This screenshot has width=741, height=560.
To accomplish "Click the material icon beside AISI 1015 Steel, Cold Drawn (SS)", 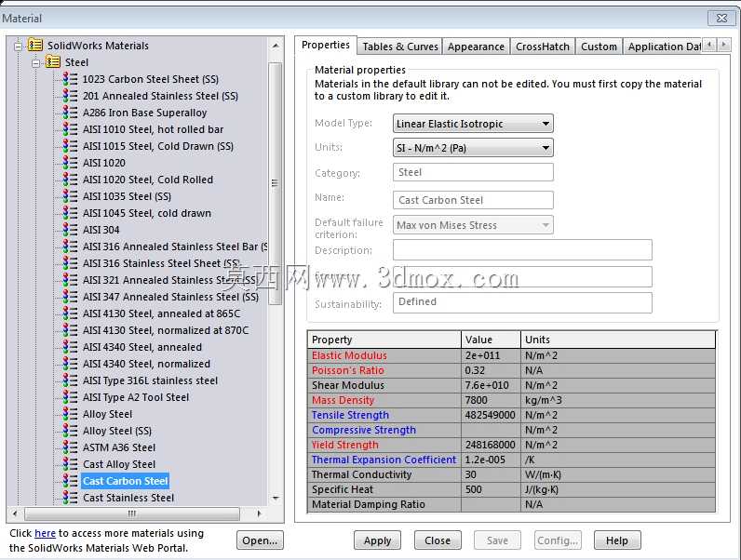I will click(71, 145).
